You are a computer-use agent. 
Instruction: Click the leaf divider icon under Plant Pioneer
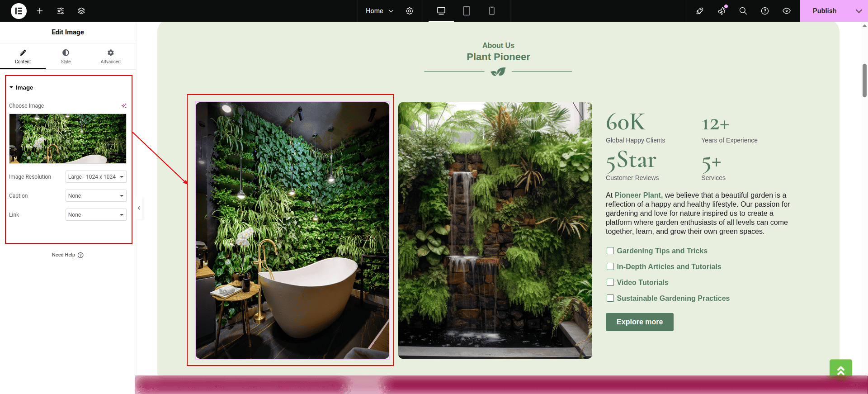pos(498,72)
